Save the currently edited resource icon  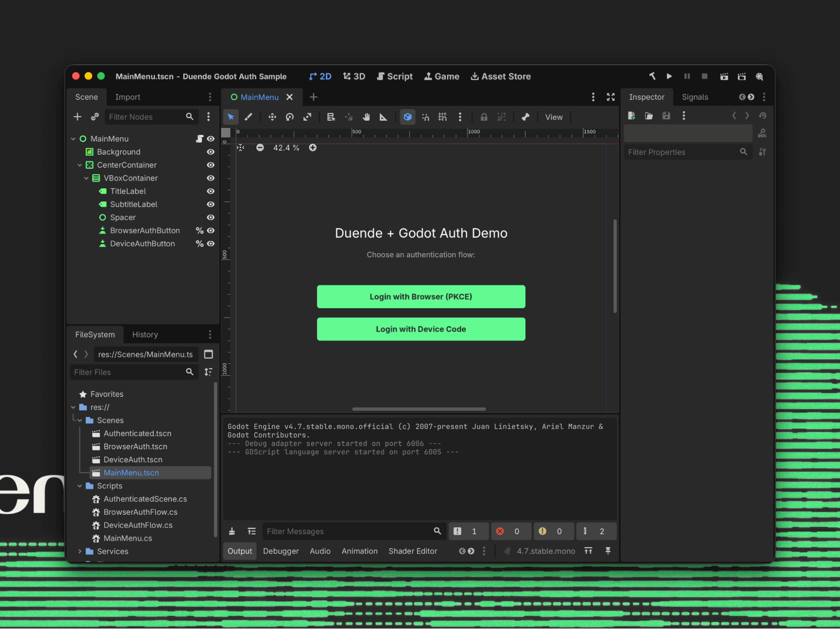coord(666,116)
